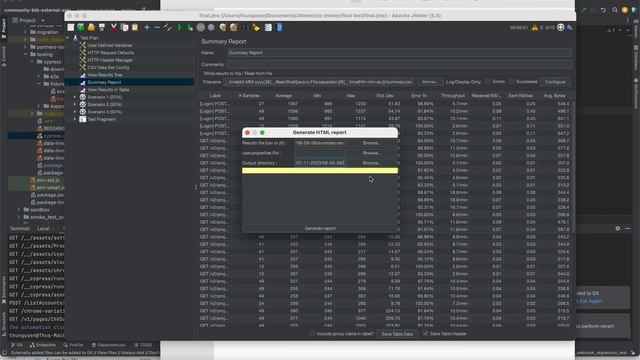Select HTTP Header Manager tree item
The width and height of the screenshot is (640, 360).
coord(110,60)
